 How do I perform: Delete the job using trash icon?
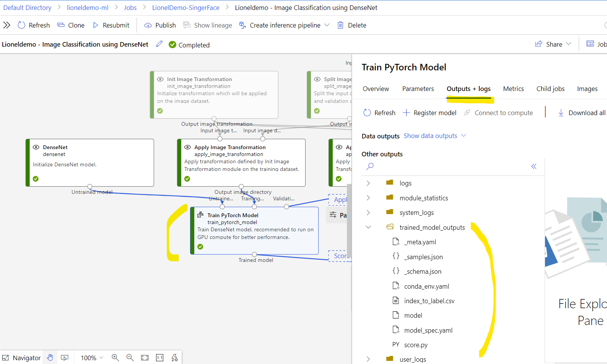point(340,25)
